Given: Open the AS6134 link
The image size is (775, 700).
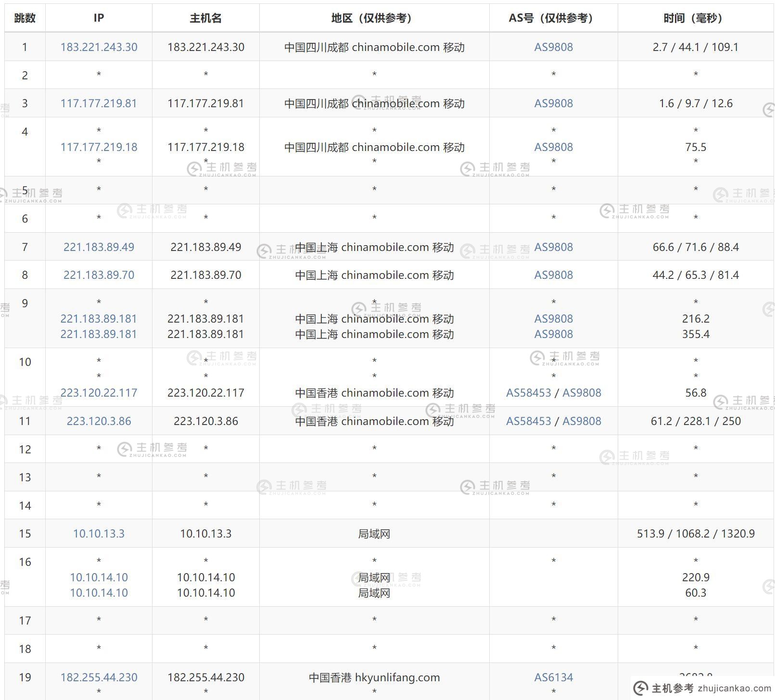Looking at the screenshot, I should coord(553,677).
